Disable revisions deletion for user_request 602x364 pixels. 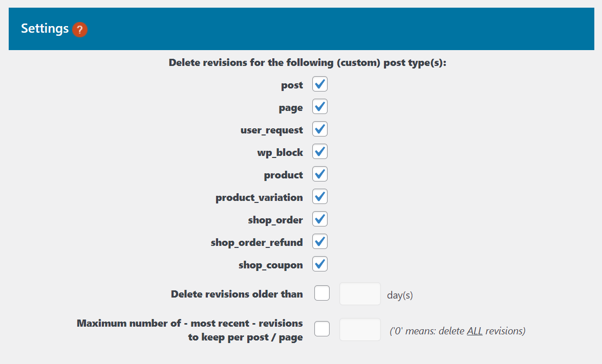point(319,129)
